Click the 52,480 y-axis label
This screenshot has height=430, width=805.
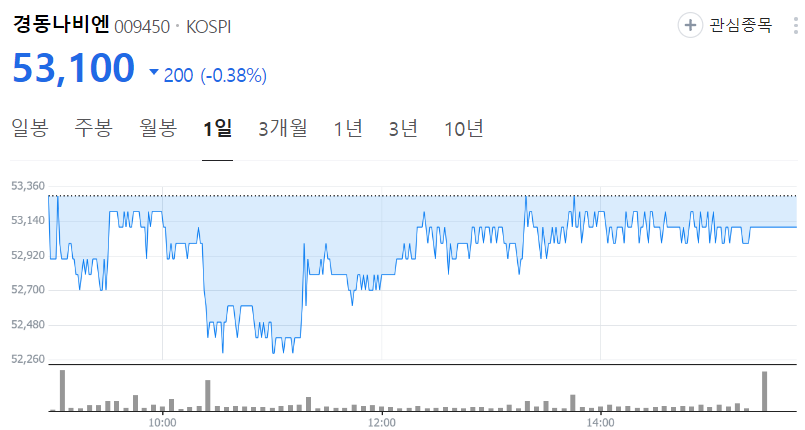[28, 324]
